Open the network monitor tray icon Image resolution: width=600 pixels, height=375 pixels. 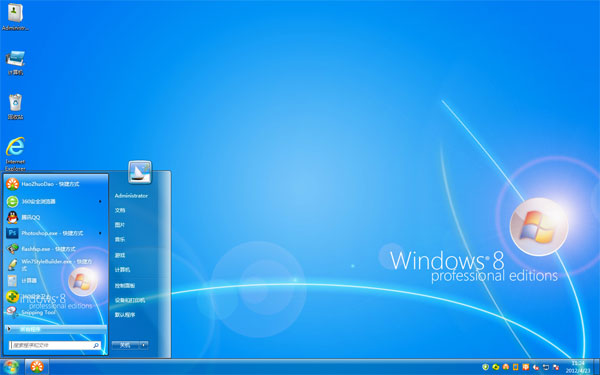pyautogui.click(x=546, y=367)
